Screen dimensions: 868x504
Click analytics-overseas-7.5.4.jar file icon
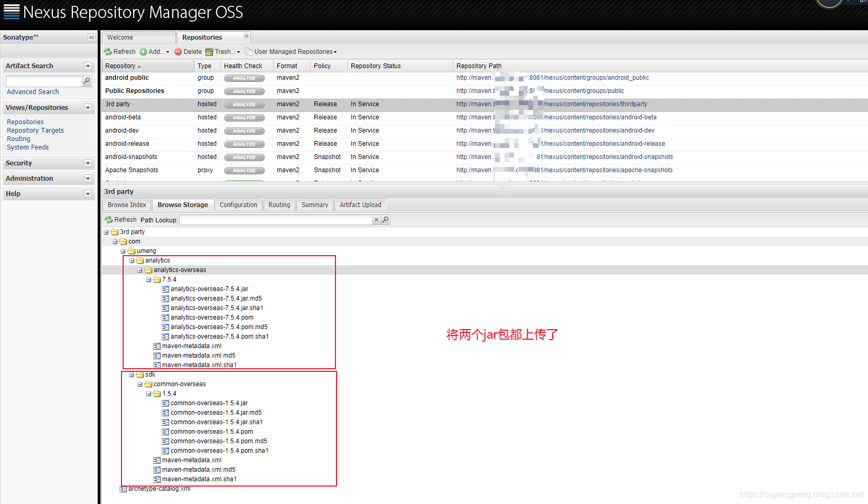tap(165, 289)
